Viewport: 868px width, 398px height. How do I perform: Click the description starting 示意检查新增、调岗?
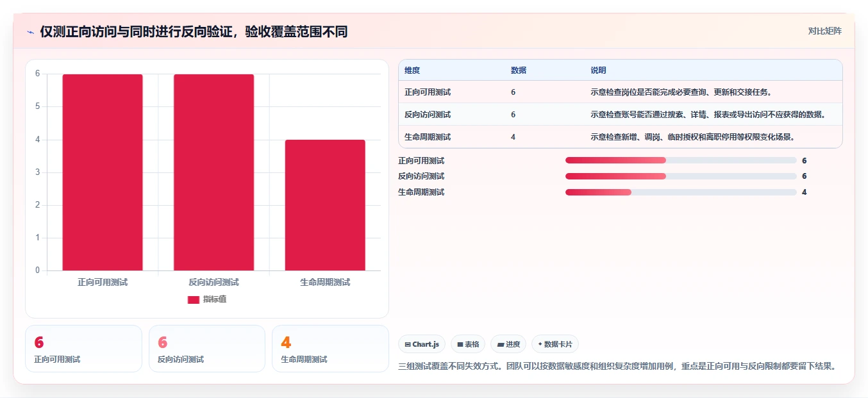pos(693,137)
